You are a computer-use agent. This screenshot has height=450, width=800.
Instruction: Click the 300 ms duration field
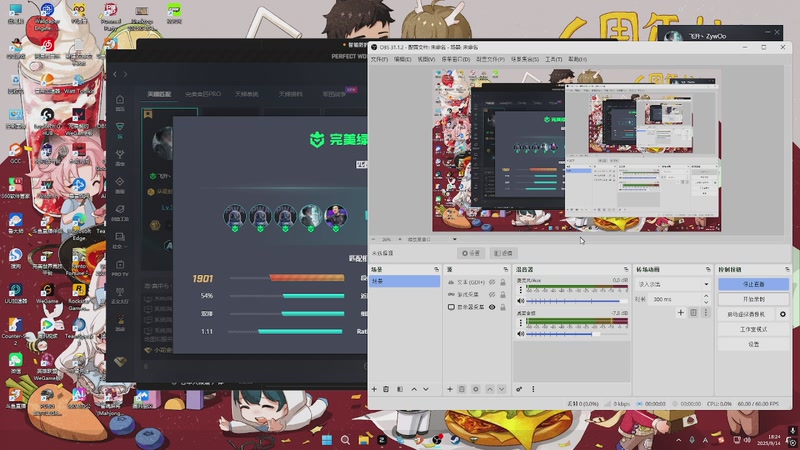coord(676,299)
